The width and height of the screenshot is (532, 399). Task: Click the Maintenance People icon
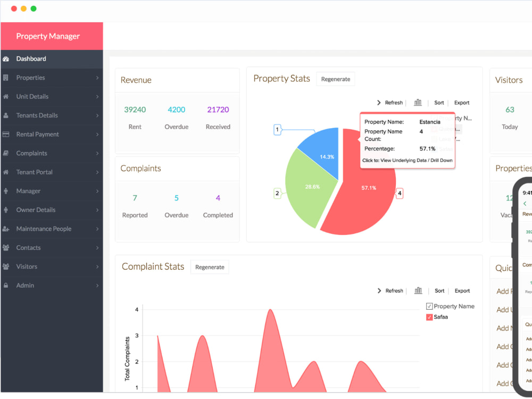pyautogui.click(x=6, y=229)
